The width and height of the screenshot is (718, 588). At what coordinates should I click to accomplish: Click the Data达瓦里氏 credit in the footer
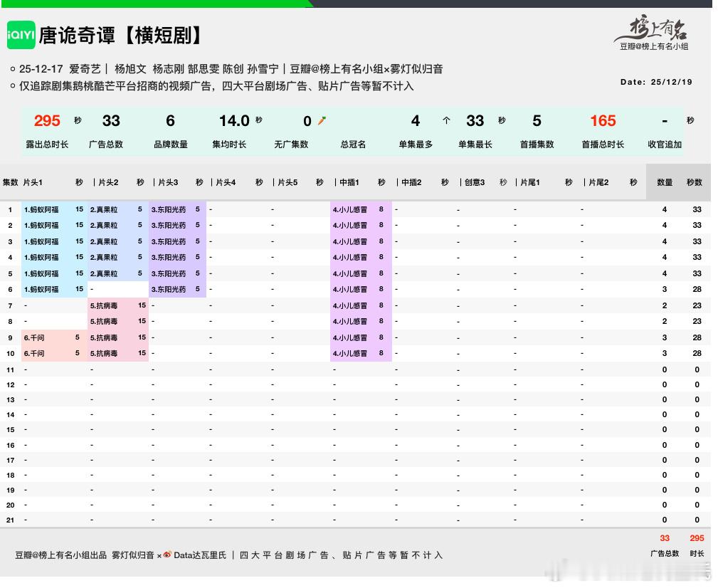(x=200, y=555)
